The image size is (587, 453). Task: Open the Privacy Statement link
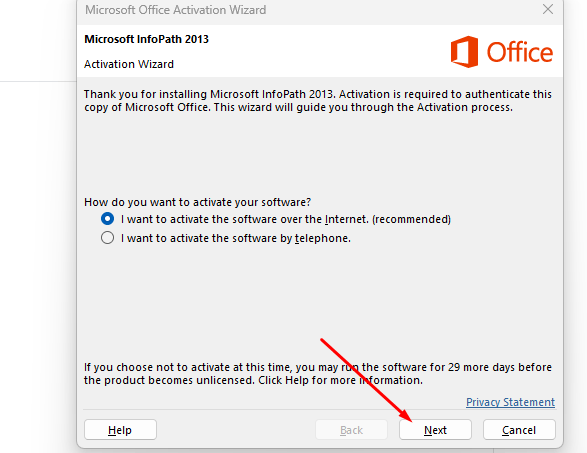[510, 402]
